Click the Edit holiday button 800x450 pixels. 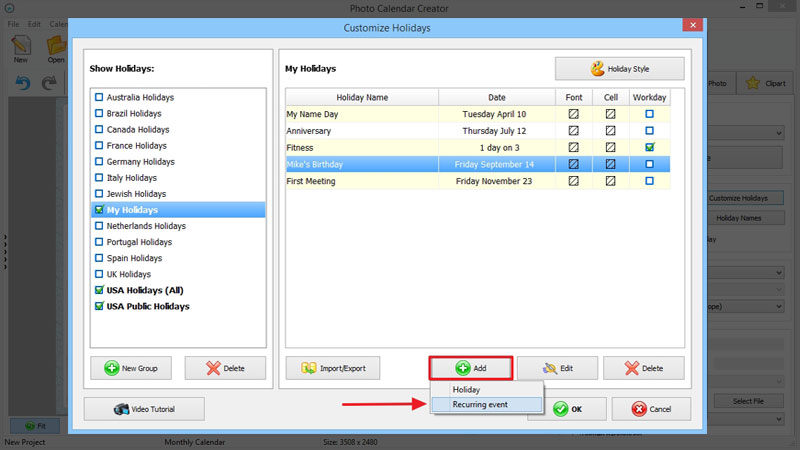click(x=557, y=368)
